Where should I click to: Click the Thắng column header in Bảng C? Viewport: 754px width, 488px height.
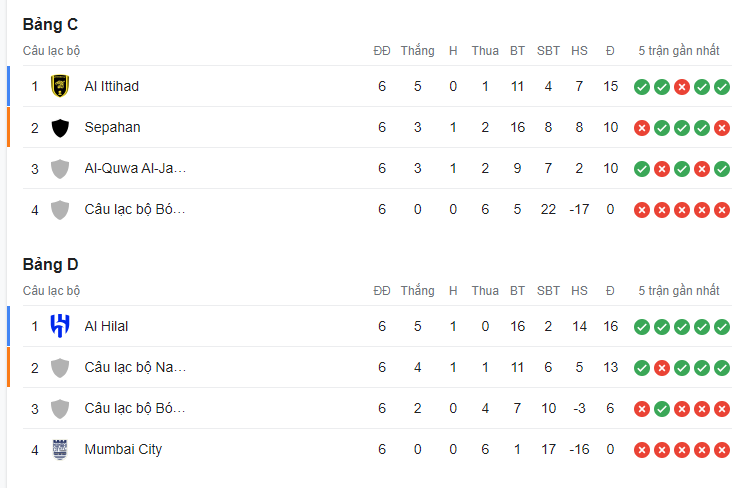coord(417,50)
